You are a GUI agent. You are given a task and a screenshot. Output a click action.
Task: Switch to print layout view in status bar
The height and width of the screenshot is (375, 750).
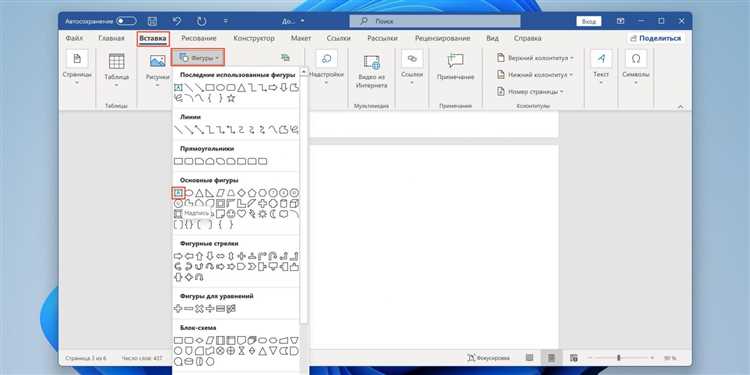tap(551, 357)
